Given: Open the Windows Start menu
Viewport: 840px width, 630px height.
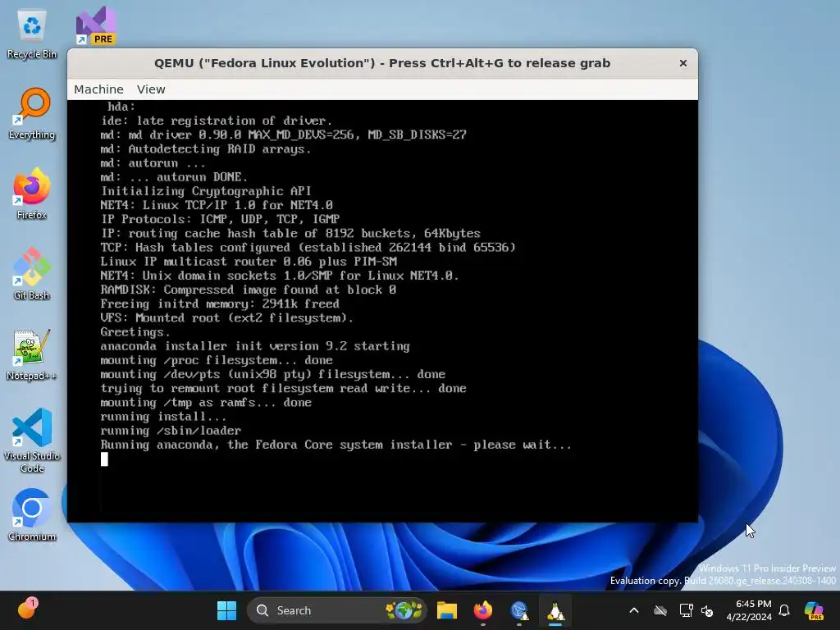Looking at the screenshot, I should (x=226, y=610).
